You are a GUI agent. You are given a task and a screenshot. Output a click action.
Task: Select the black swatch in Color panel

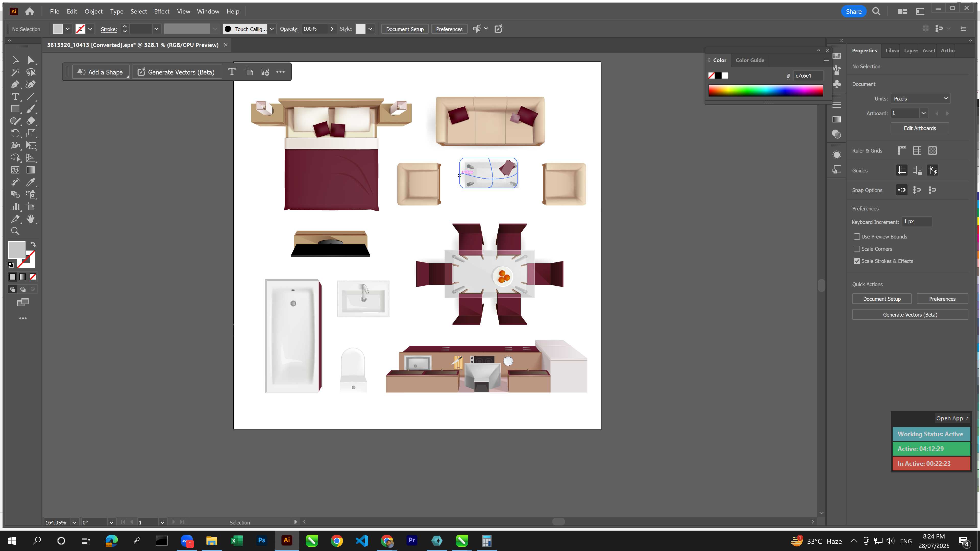718,76
